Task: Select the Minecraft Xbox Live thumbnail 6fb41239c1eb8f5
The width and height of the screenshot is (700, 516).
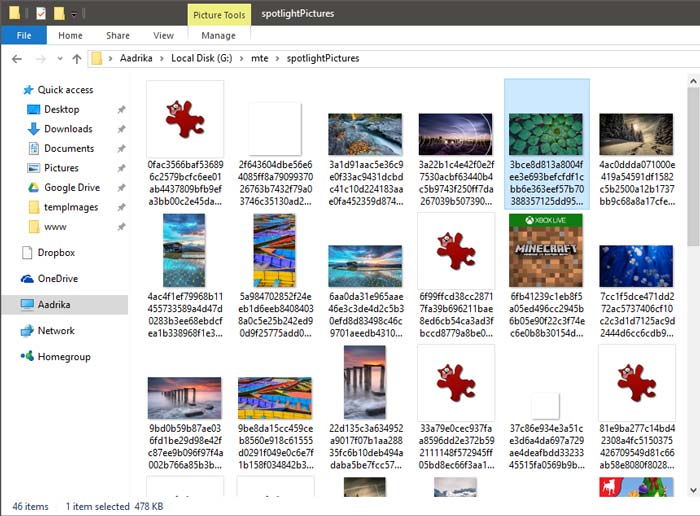Action: 546,276
